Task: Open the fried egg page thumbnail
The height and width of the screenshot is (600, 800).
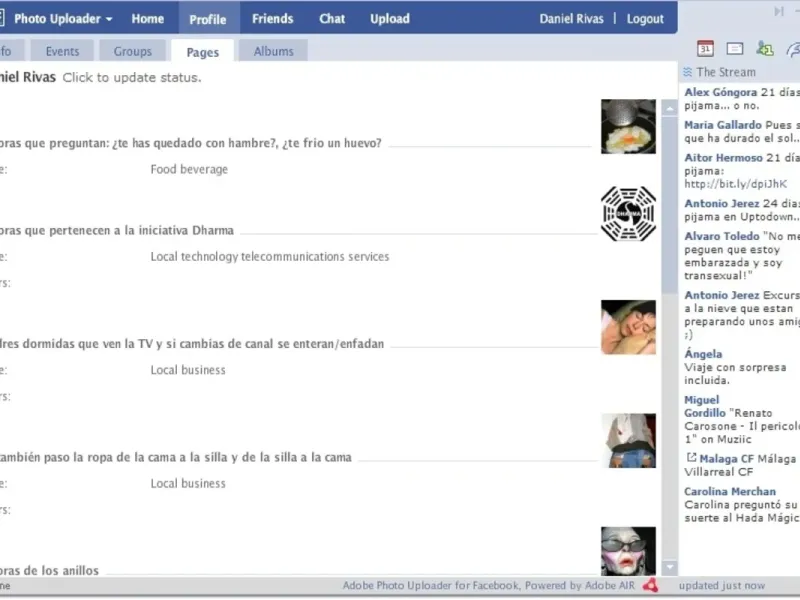Action: point(628,127)
